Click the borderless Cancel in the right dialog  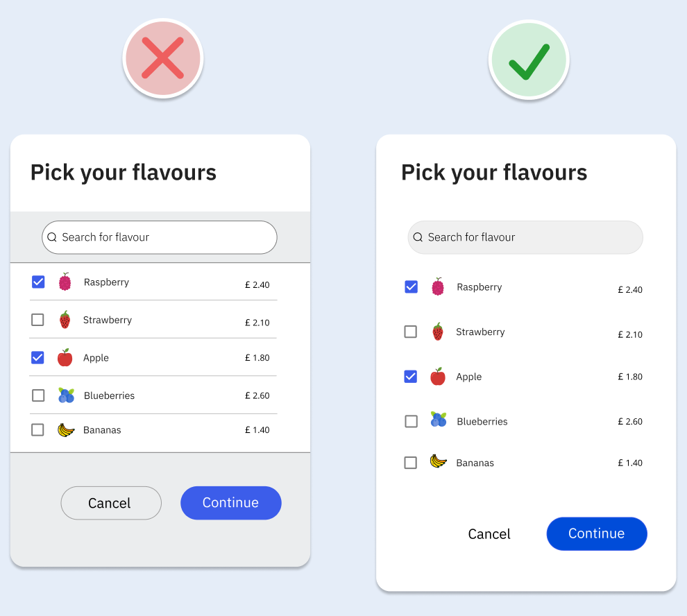tap(489, 534)
